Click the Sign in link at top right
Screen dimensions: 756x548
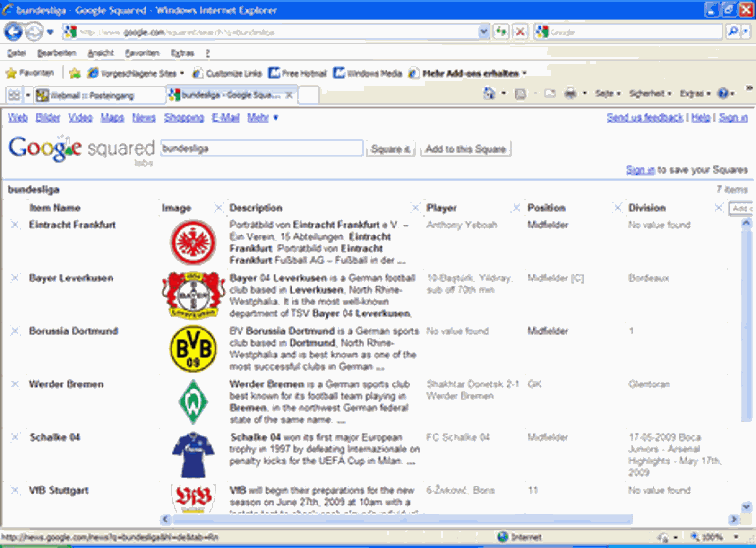733,118
